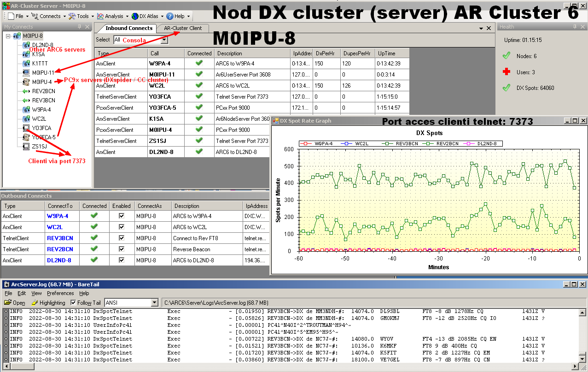Click the Nodes status checkmark in Health panel
Screen dimensions: 588x372
point(507,56)
